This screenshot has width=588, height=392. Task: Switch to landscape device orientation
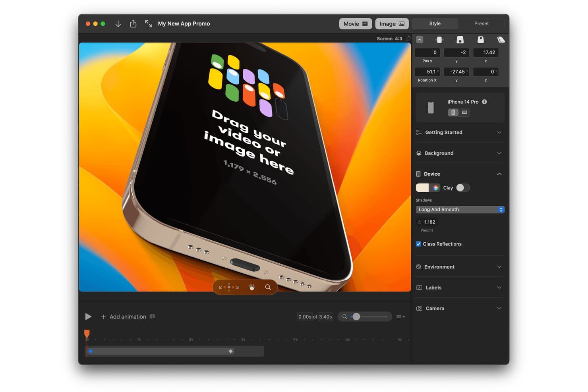click(464, 112)
